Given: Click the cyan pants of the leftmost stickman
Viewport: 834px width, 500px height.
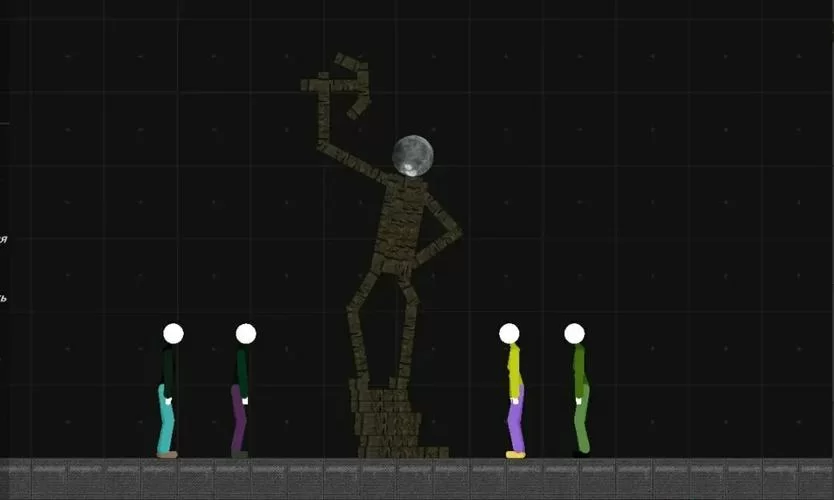Looking at the screenshot, I should pos(166,420).
